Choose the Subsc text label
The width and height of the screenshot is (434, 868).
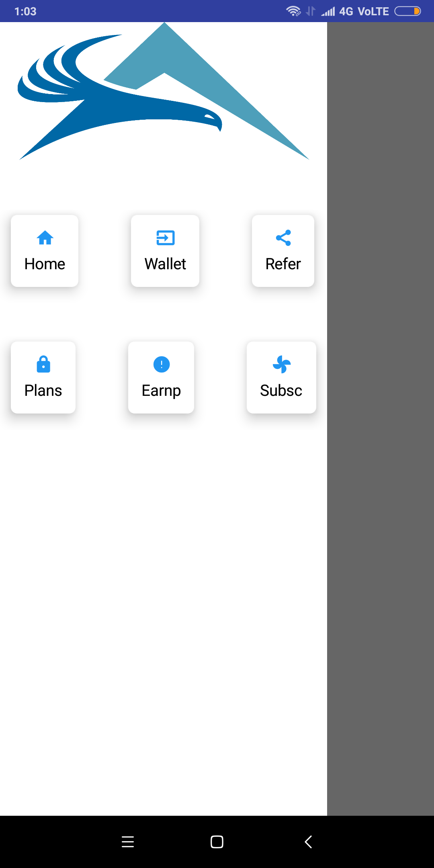(281, 391)
